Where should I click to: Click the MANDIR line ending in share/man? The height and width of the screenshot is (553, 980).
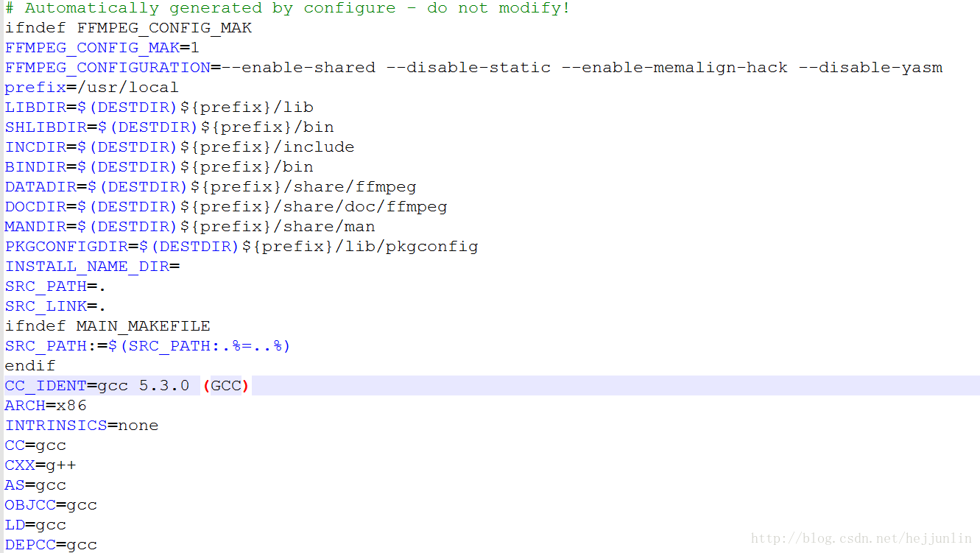click(190, 227)
